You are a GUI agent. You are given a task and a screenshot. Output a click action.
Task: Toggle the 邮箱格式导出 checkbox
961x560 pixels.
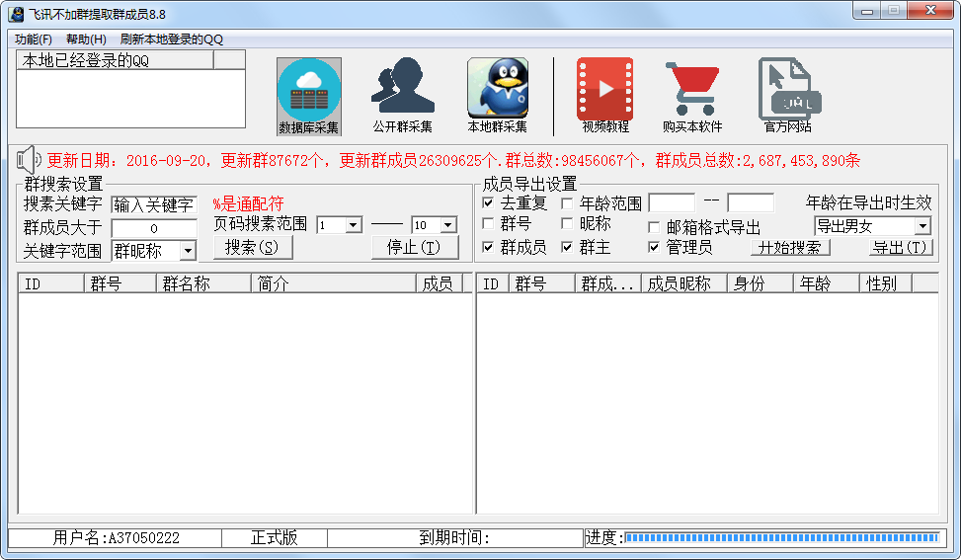point(654,227)
